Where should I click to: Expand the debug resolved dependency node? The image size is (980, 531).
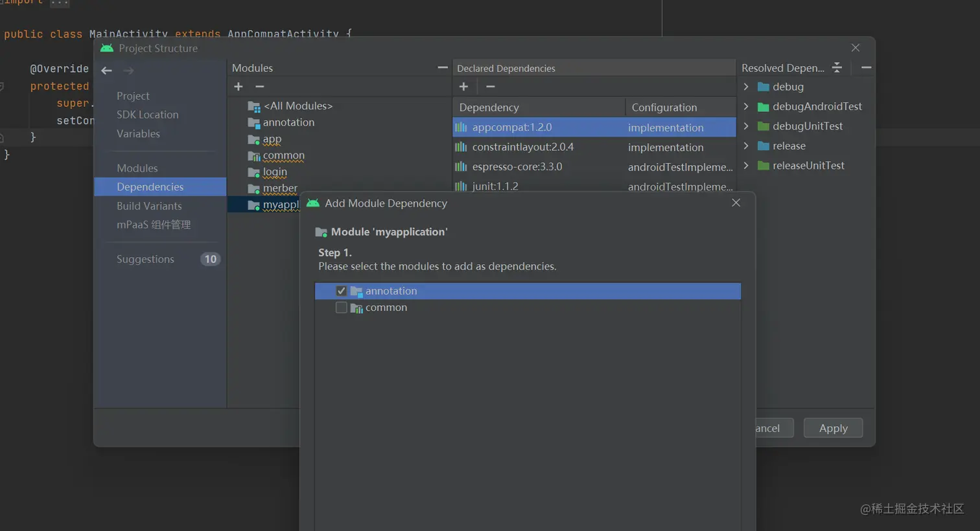click(746, 87)
